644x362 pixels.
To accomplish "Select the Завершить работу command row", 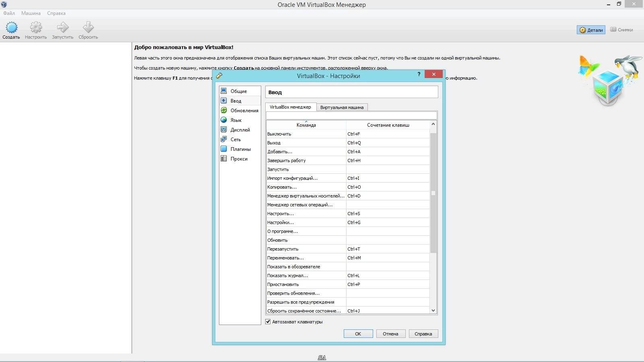I will coord(348,160).
